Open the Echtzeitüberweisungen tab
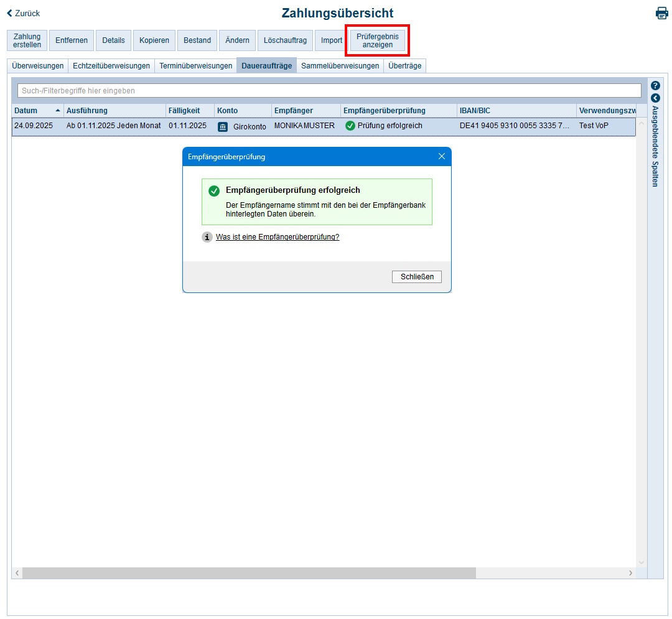This screenshot has height=619, width=672. 111,66
